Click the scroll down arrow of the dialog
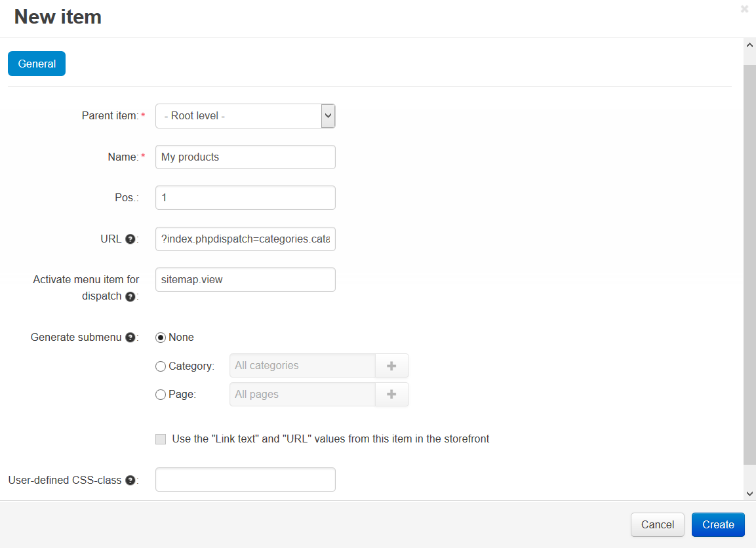This screenshot has height=548, width=756. click(749, 494)
